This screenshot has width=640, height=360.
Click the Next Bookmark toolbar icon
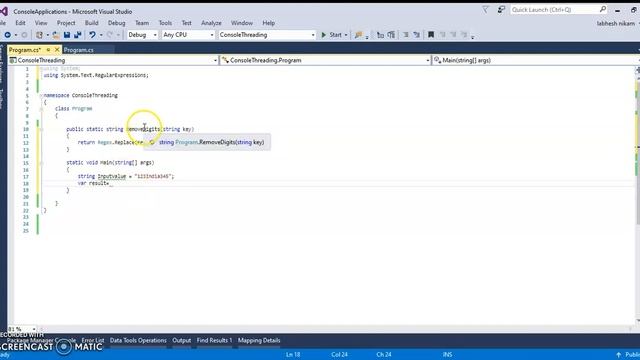[453, 35]
